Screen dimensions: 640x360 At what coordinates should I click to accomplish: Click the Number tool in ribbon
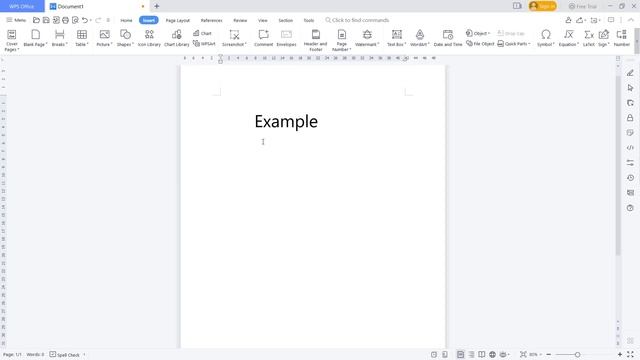[x=622, y=38]
